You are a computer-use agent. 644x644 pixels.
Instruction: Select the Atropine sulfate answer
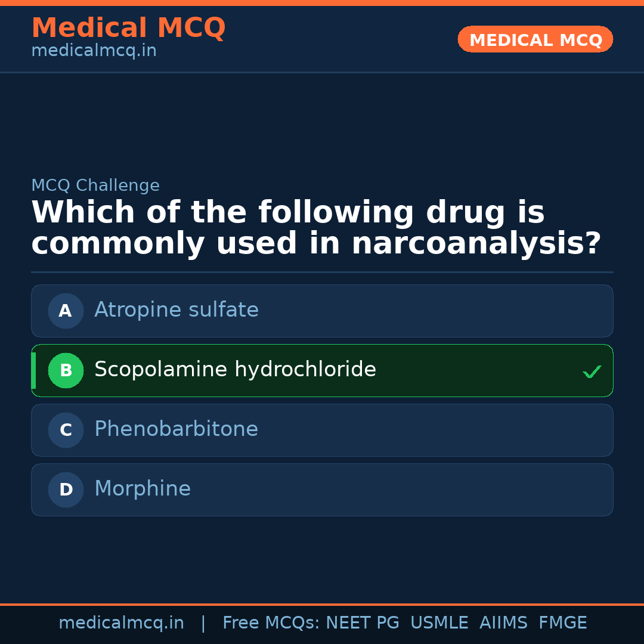177,310
